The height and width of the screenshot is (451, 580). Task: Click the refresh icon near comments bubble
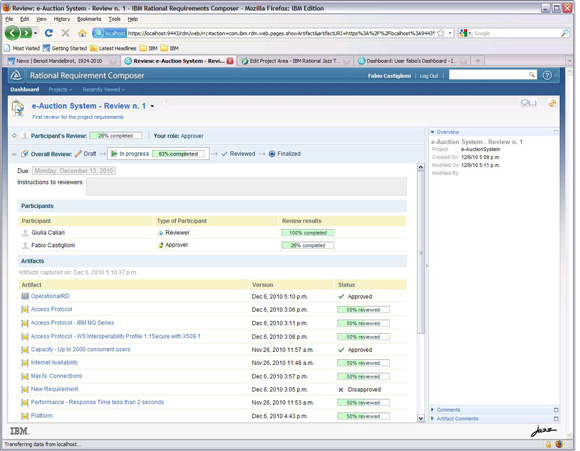point(553,103)
